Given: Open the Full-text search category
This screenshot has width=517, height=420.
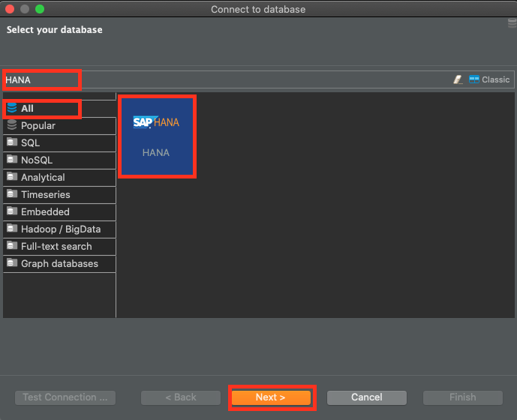Looking at the screenshot, I should [x=59, y=246].
